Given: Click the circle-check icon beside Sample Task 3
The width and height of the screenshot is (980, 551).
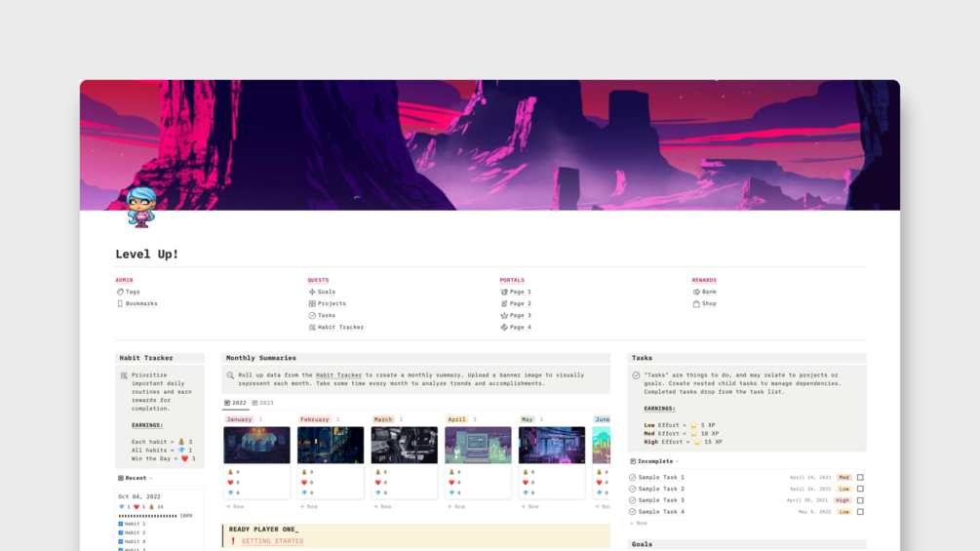Looking at the screenshot, I should (x=633, y=500).
